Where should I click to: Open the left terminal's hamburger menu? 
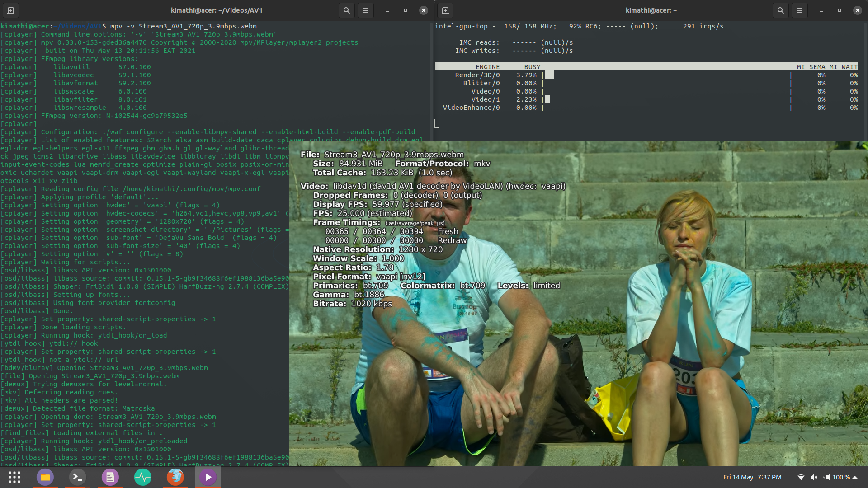tap(366, 10)
